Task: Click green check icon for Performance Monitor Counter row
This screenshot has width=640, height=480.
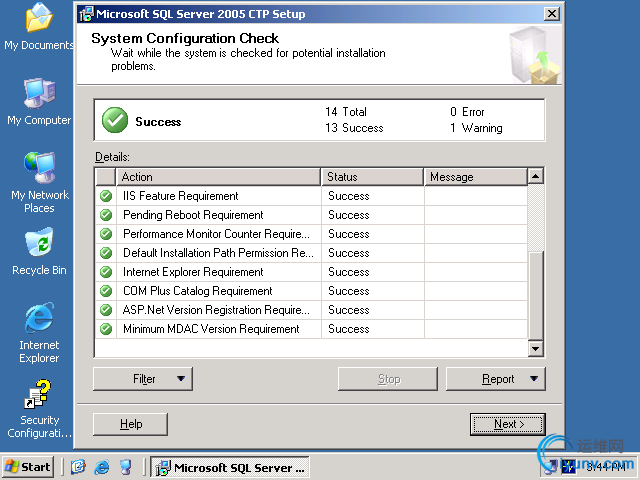Action: tap(106, 234)
